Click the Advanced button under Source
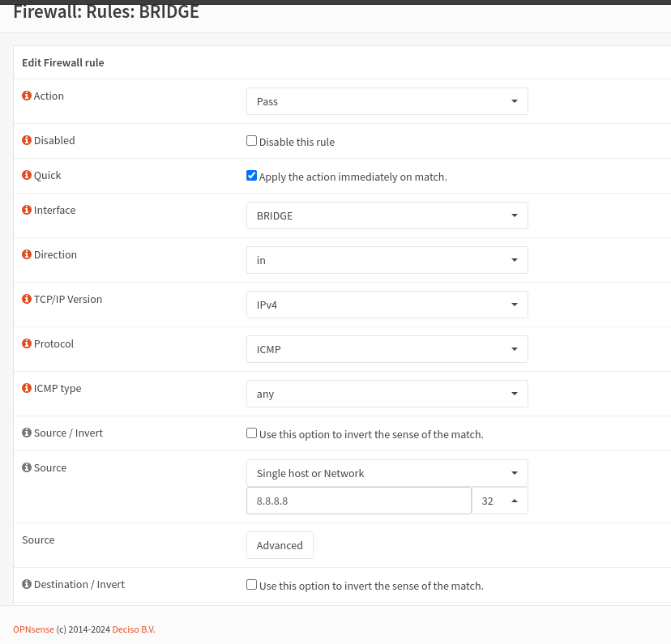The width and height of the screenshot is (671, 644). click(x=280, y=545)
